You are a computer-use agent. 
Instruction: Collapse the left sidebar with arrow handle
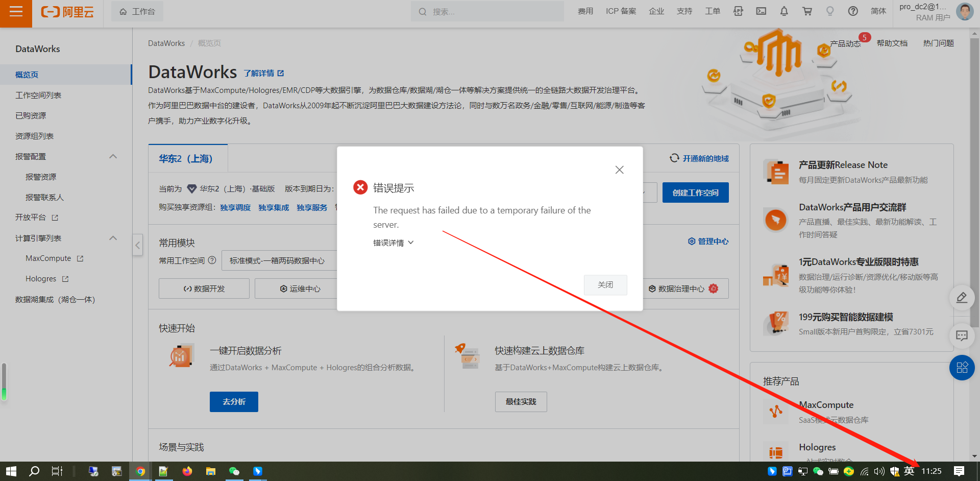click(137, 245)
